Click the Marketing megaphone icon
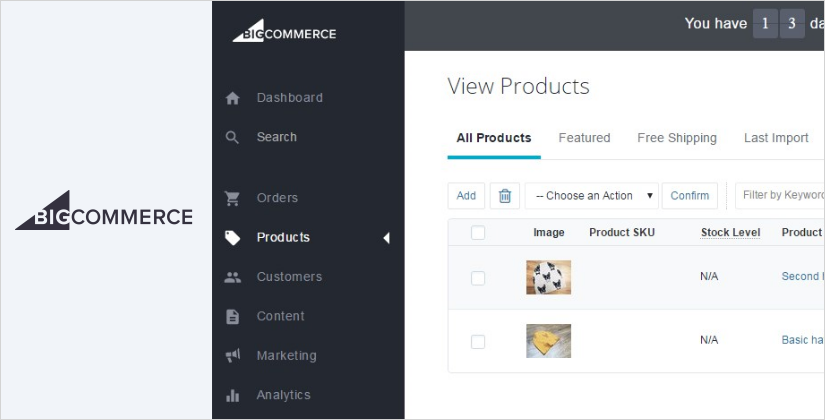 (x=233, y=356)
